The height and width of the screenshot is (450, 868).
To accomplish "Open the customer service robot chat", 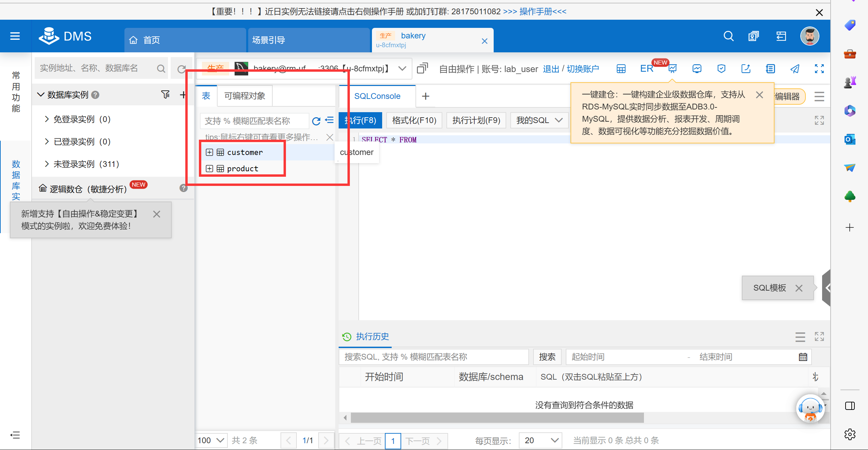I will pos(811,409).
